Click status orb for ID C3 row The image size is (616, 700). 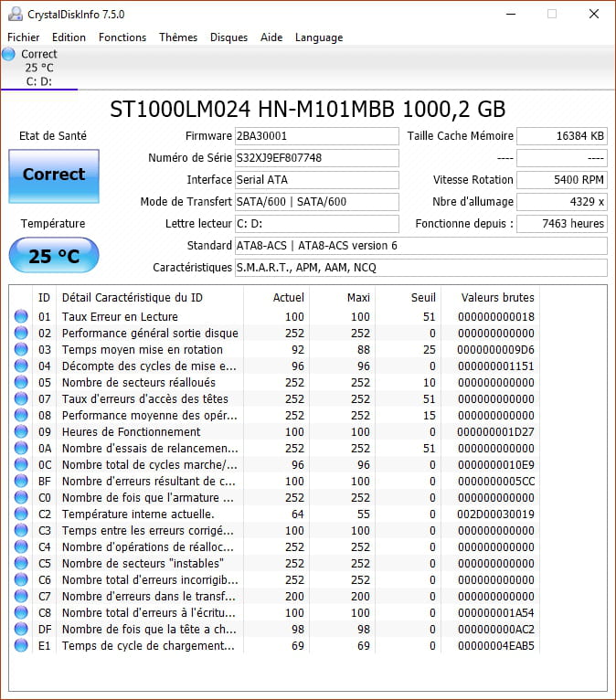[21, 530]
